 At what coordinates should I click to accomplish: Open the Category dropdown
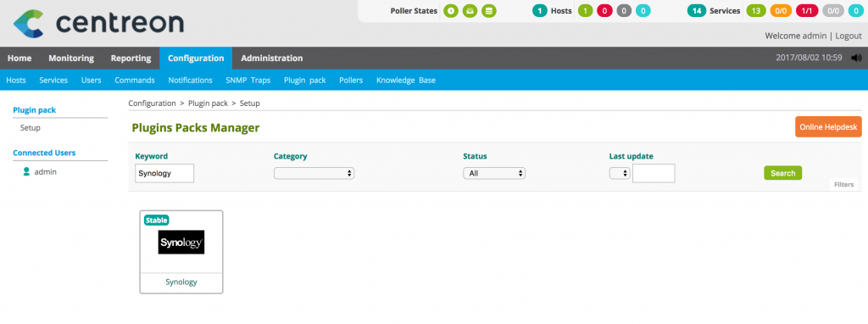pos(314,173)
